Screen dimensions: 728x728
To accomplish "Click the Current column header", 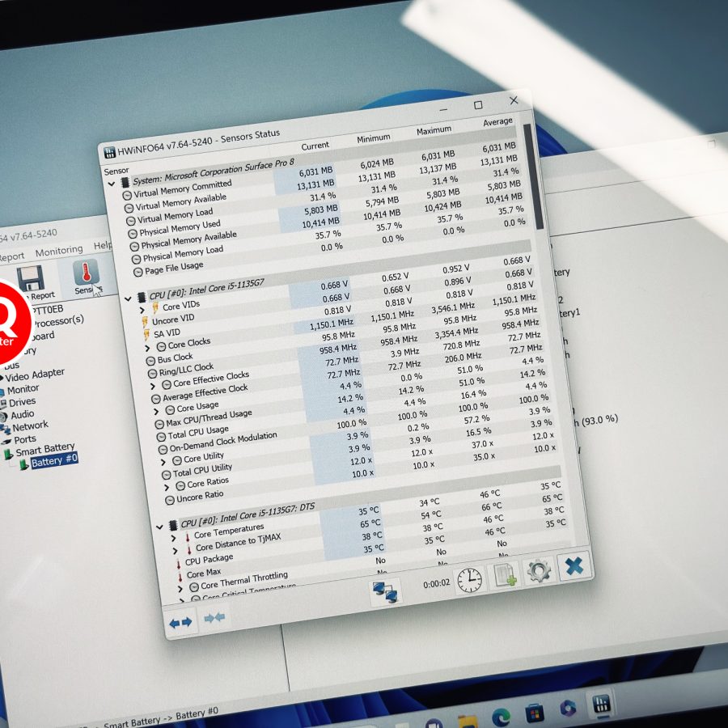I will [315, 146].
